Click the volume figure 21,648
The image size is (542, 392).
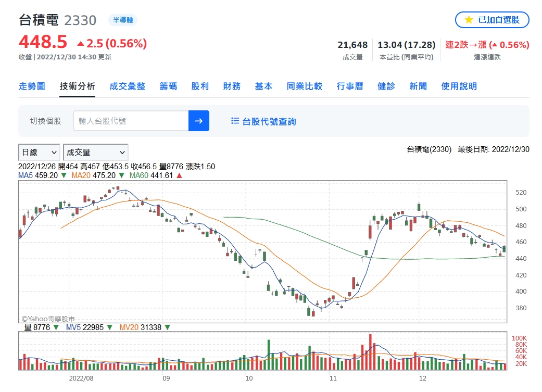click(x=352, y=45)
